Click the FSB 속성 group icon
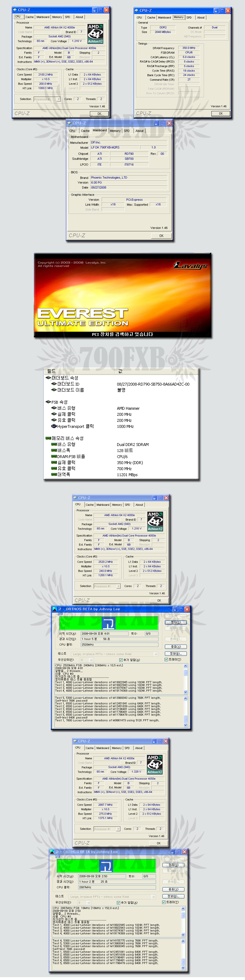 coord(48,402)
